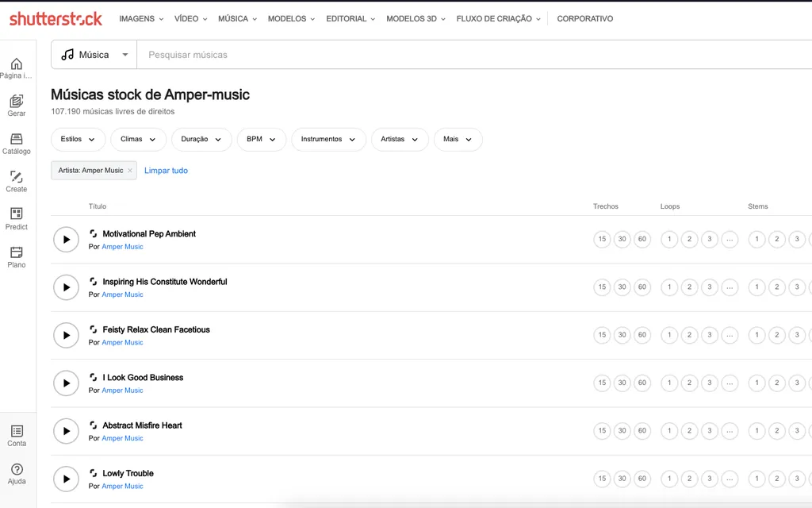The width and height of the screenshot is (812, 508).
Task: Expand the Estilos filter dropdown
Action: (78, 139)
